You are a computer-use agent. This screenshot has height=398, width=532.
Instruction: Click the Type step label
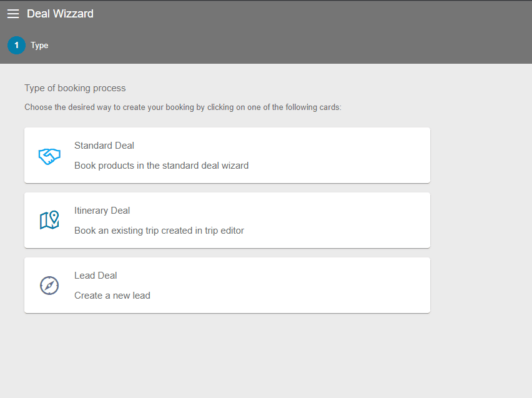pos(39,46)
